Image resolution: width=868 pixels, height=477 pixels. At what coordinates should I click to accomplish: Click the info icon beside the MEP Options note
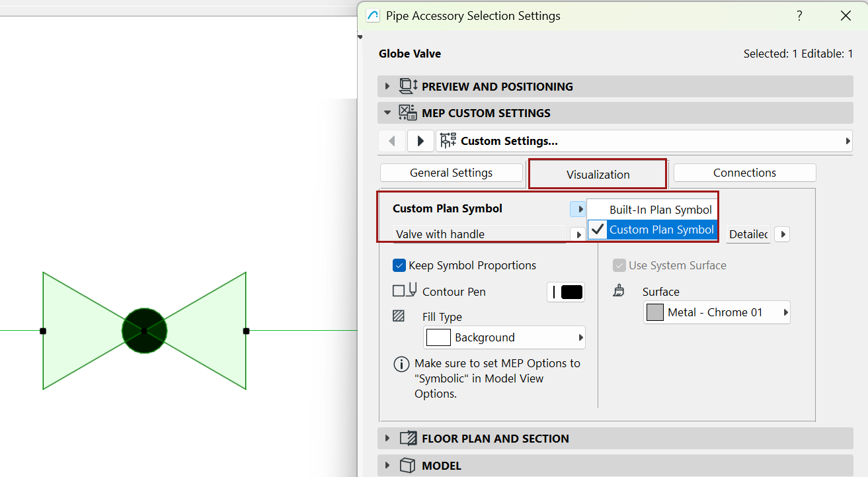click(401, 364)
